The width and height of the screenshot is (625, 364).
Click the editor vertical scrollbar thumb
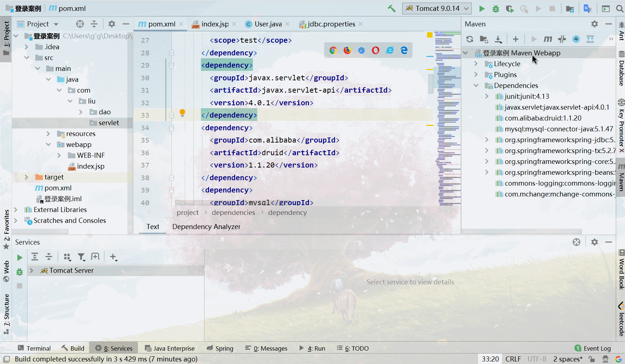click(431, 84)
